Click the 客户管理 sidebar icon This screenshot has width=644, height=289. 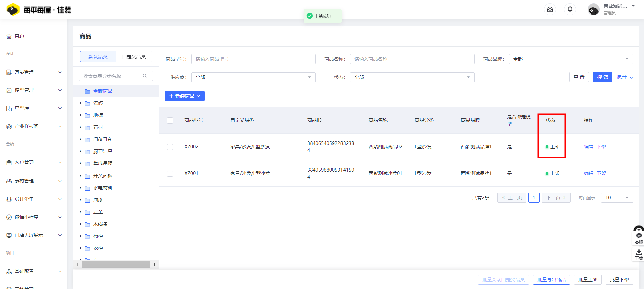(9, 163)
